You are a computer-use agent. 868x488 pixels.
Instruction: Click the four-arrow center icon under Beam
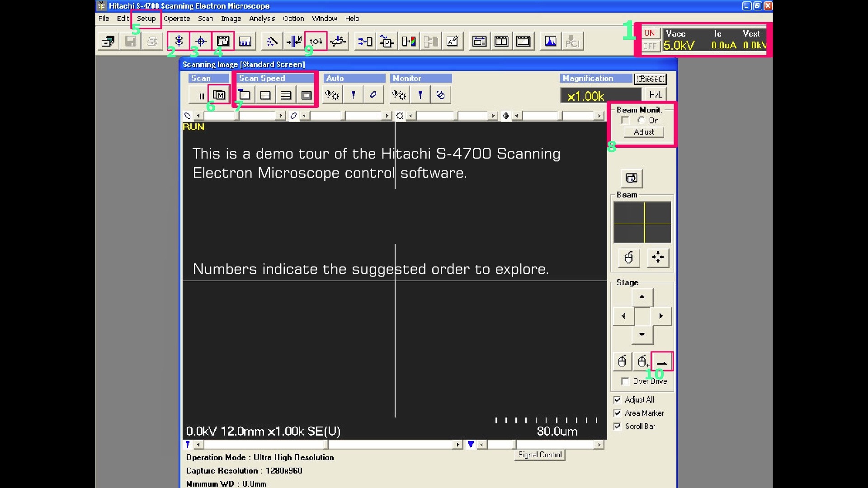tap(658, 258)
